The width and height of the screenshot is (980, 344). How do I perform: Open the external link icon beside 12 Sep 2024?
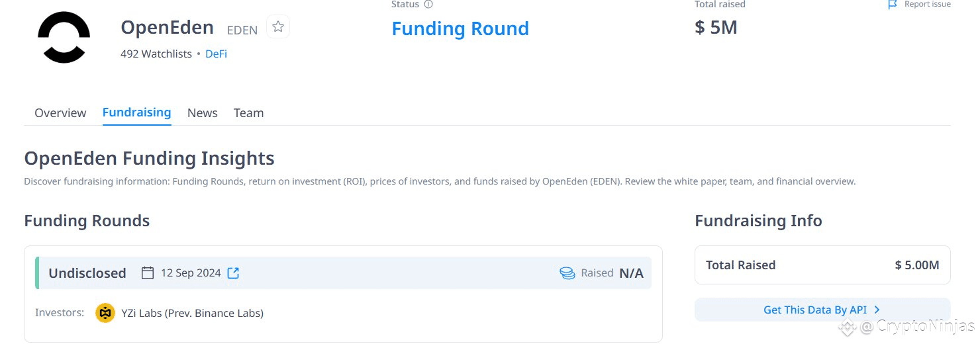233,273
